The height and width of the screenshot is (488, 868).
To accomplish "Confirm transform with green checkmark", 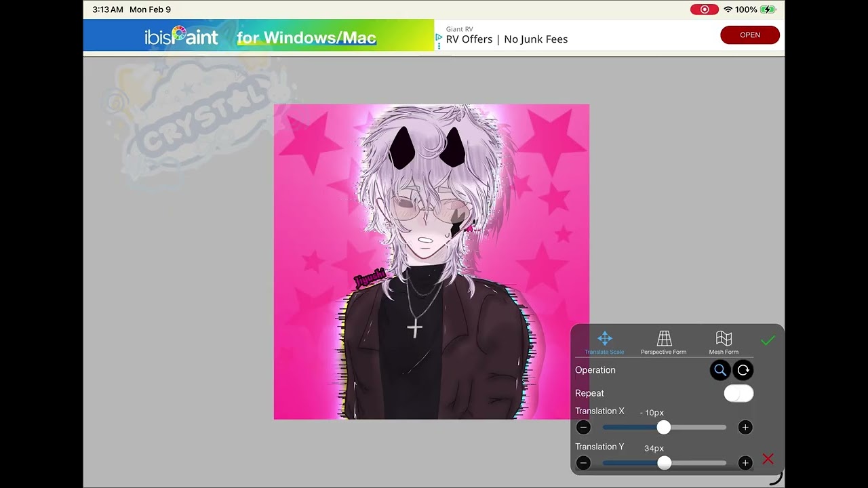I will coord(768,340).
